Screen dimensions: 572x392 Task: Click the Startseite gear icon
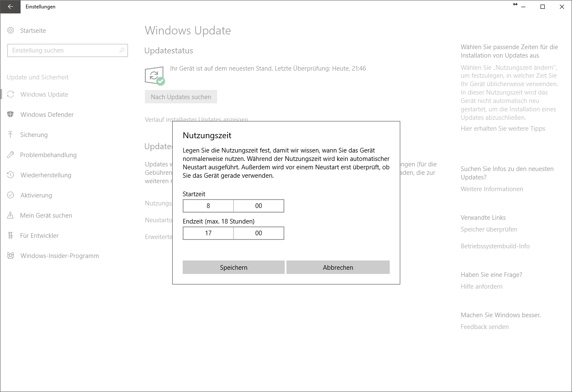coord(10,30)
